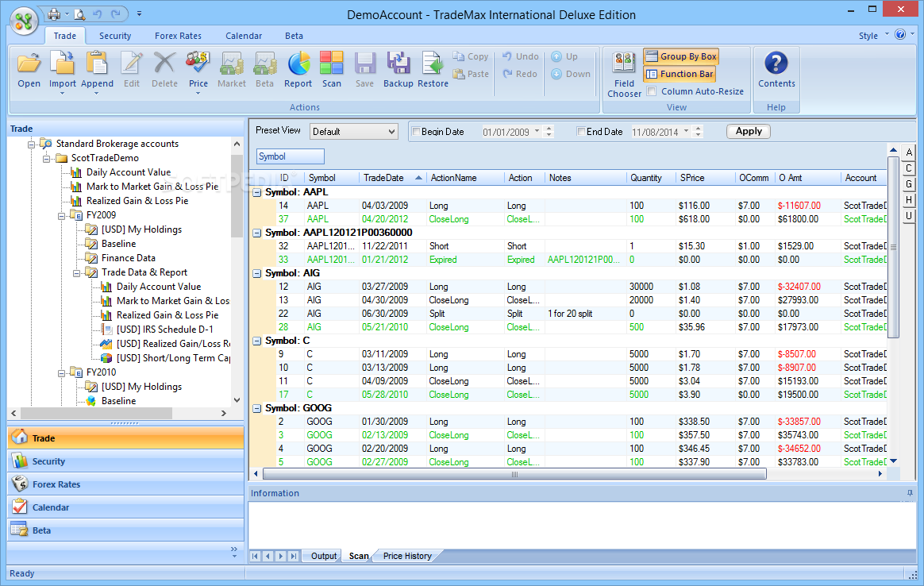Pin the Information panel
Screen dimensions: 924x586
pyautogui.click(x=910, y=493)
